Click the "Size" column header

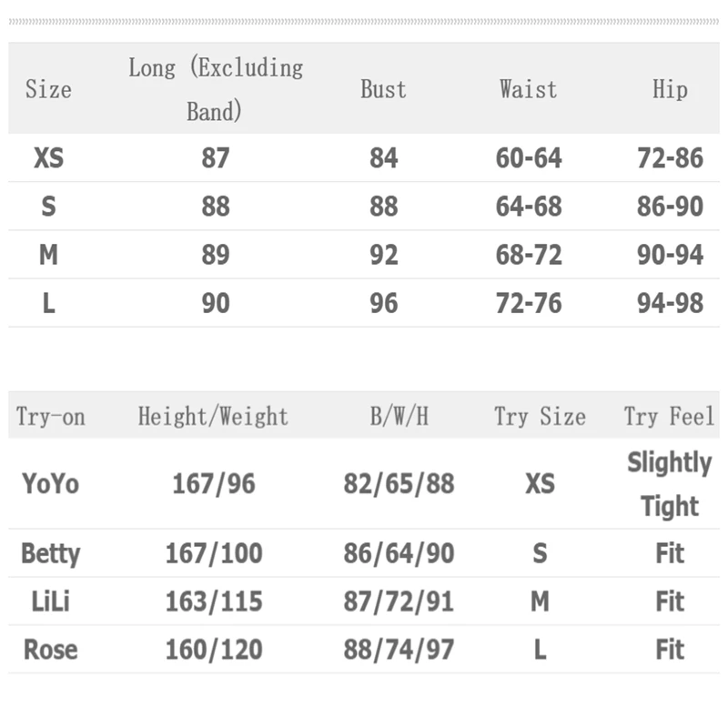click(x=48, y=89)
